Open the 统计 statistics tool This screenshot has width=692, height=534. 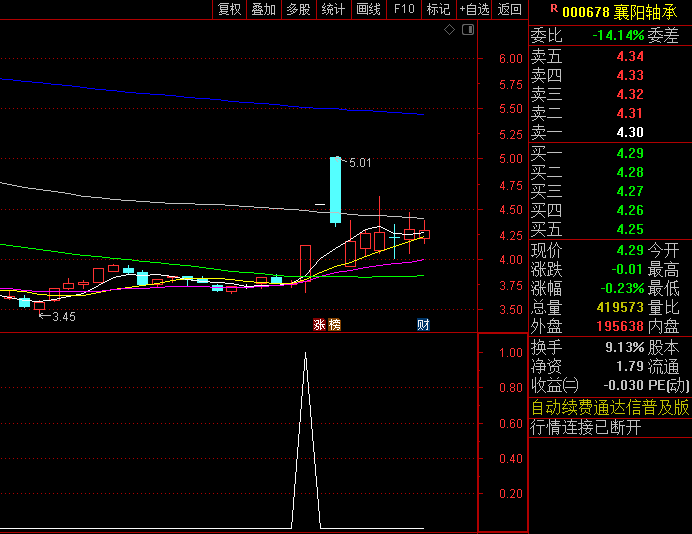coord(334,9)
